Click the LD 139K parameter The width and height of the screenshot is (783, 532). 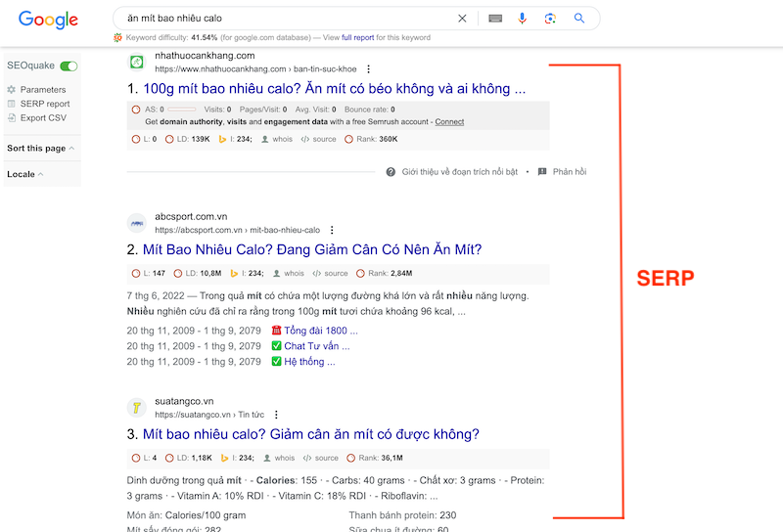tap(187, 139)
